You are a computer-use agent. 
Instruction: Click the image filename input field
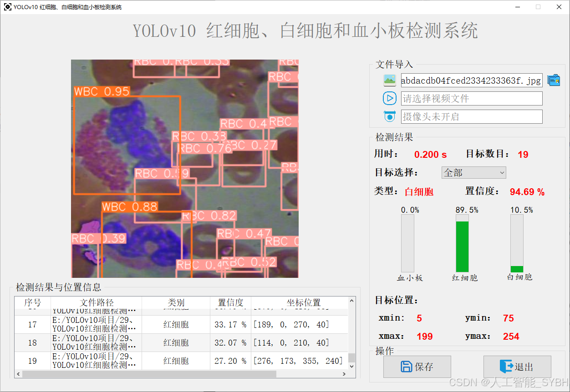[472, 80]
